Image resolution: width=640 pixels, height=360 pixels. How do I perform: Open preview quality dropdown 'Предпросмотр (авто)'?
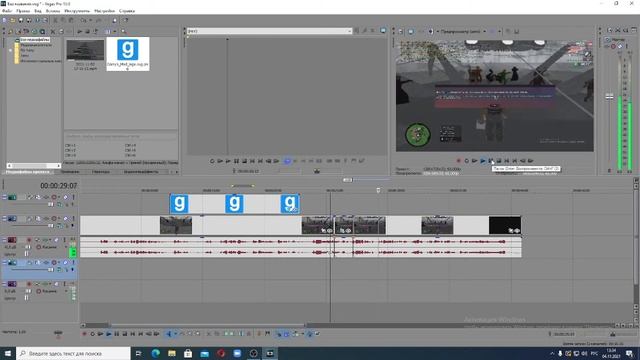pos(463,31)
